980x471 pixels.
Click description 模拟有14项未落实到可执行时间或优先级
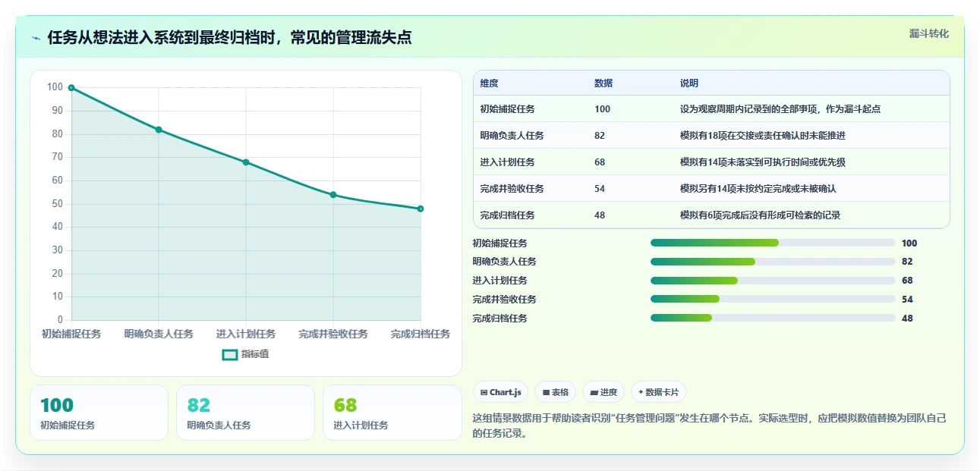click(x=763, y=162)
